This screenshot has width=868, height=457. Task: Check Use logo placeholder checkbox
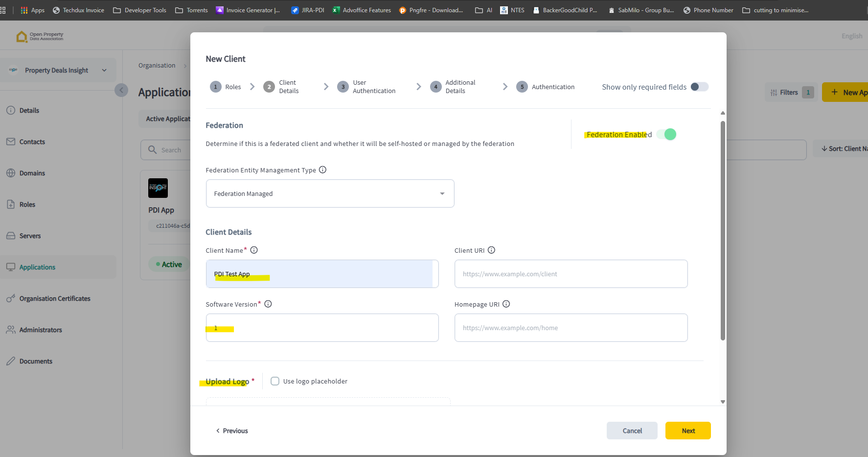click(x=275, y=381)
